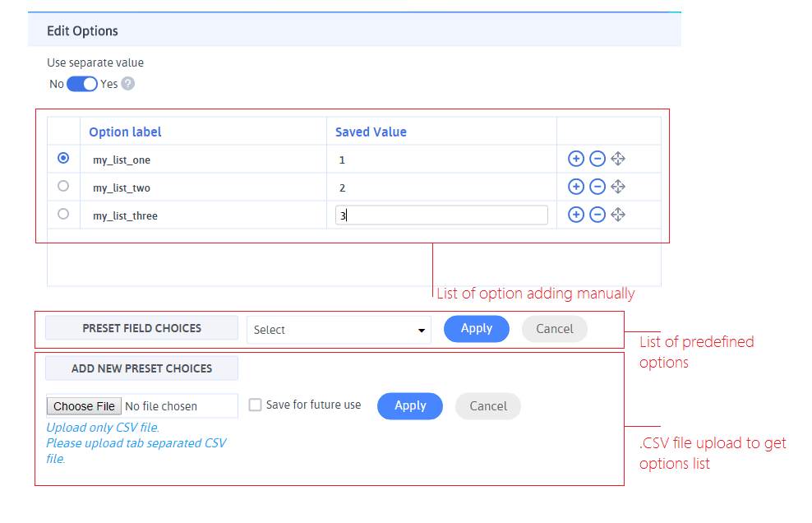Click the Saved Value column header
Viewport: 812px width, 523px height.
click(x=369, y=132)
